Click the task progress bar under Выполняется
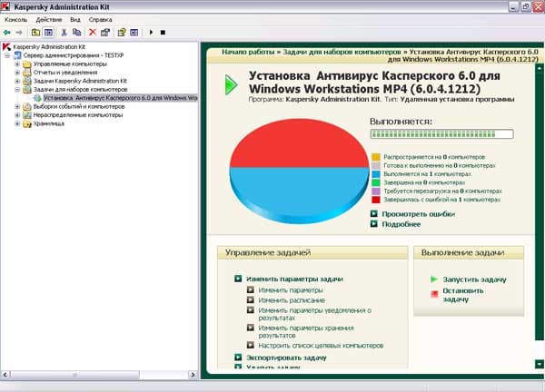Viewport: 545px width, 392px height. (x=441, y=134)
